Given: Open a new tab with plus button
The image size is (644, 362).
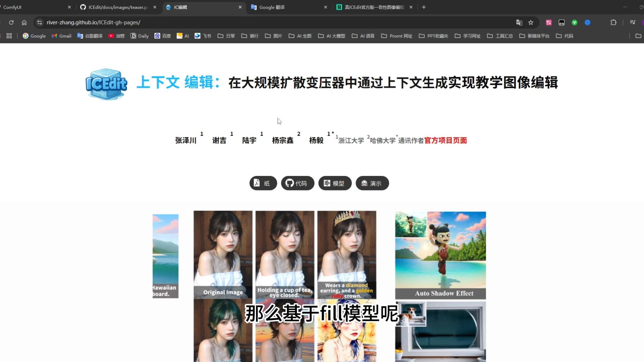Looking at the screenshot, I should tap(424, 7).
